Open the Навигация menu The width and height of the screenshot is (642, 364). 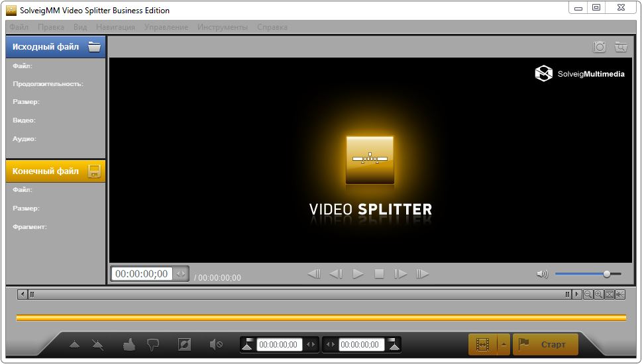coord(115,27)
